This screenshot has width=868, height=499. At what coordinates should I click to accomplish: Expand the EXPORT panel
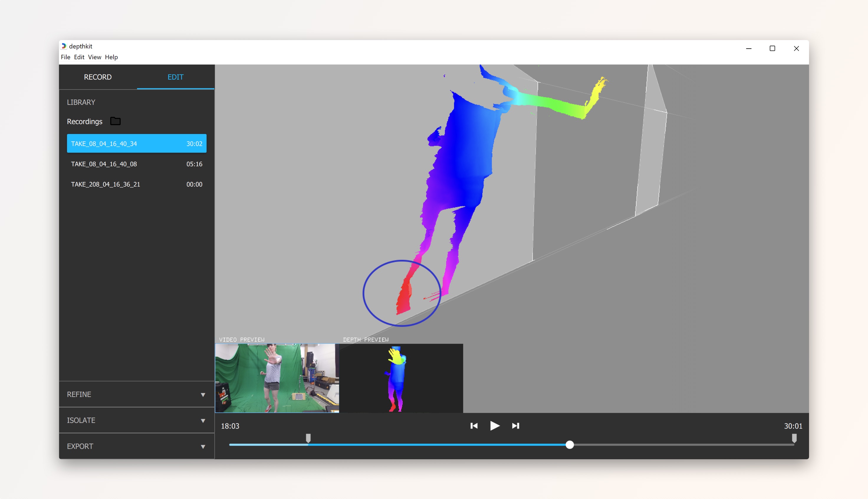137,446
